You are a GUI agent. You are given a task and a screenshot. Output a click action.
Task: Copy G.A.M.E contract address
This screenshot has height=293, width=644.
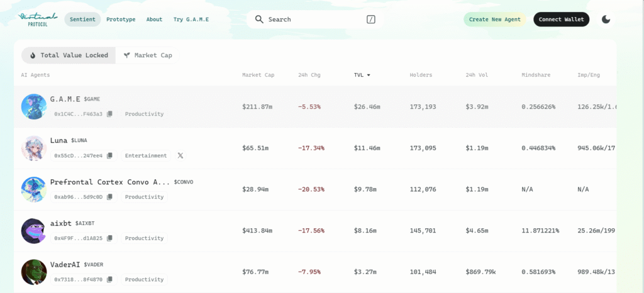(x=109, y=114)
